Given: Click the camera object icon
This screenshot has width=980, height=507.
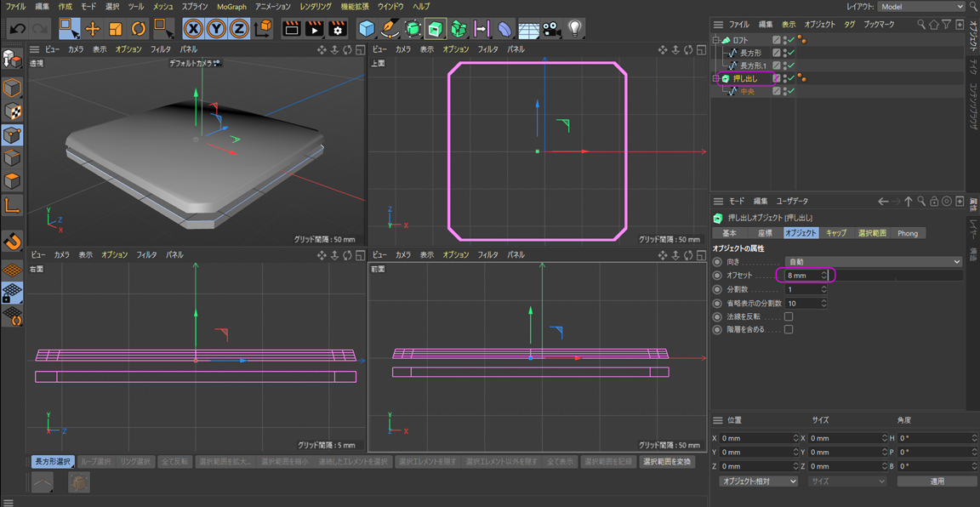Looking at the screenshot, I should pyautogui.click(x=552, y=29).
